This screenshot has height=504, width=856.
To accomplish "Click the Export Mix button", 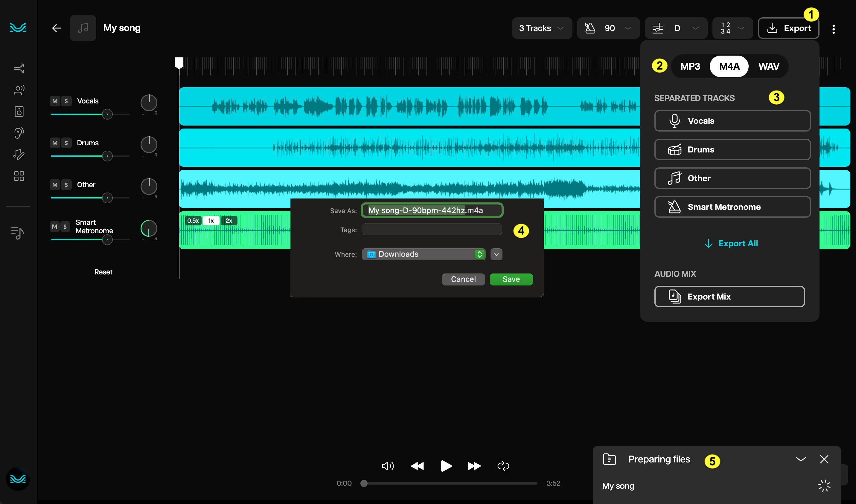I will click(729, 297).
